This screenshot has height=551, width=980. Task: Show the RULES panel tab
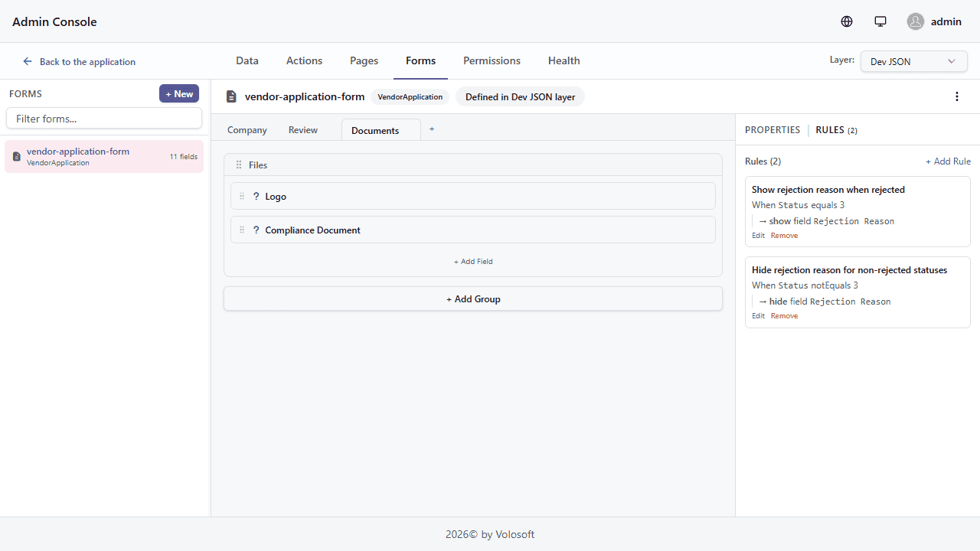pyautogui.click(x=836, y=130)
